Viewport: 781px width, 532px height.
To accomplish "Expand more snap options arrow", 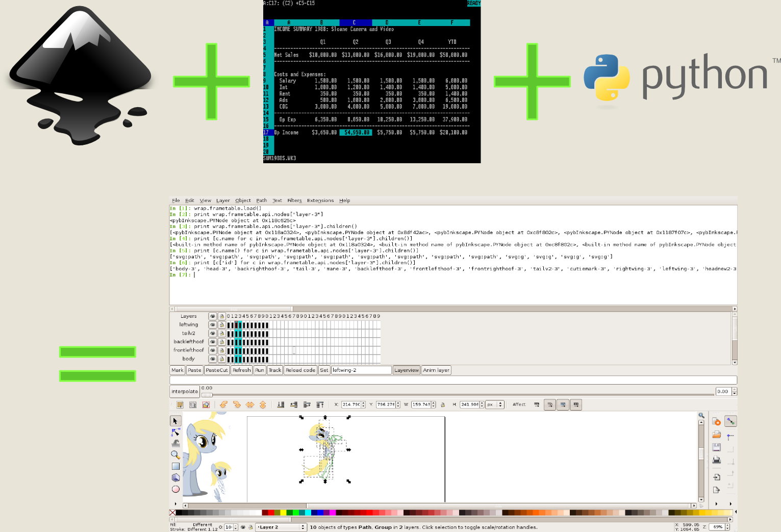I will pyautogui.click(x=730, y=504).
